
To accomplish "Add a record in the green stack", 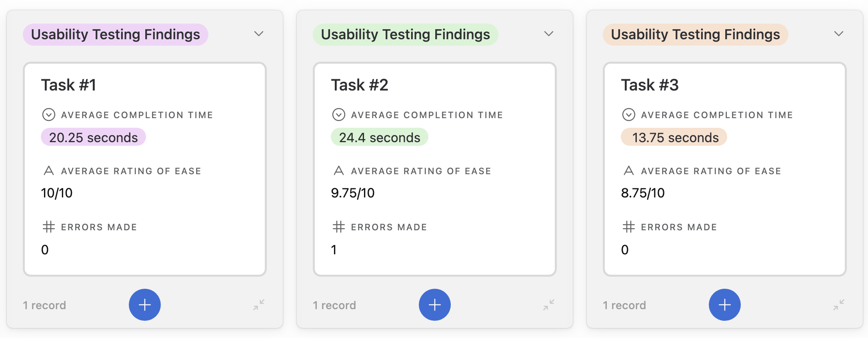I will [435, 305].
